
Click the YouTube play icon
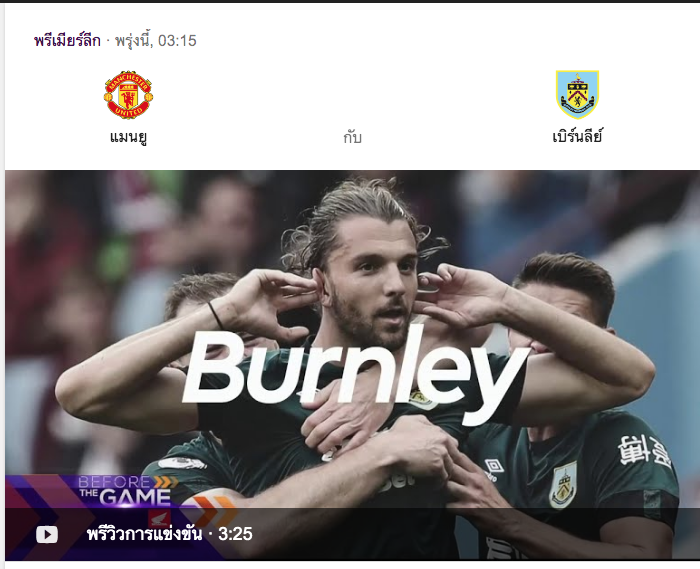(x=47, y=534)
